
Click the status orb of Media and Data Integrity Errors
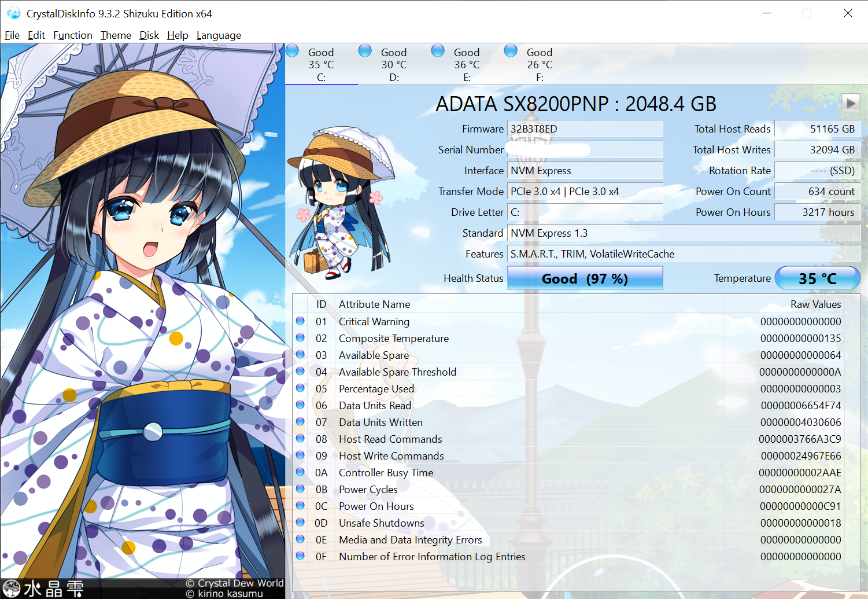(x=300, y=539)
